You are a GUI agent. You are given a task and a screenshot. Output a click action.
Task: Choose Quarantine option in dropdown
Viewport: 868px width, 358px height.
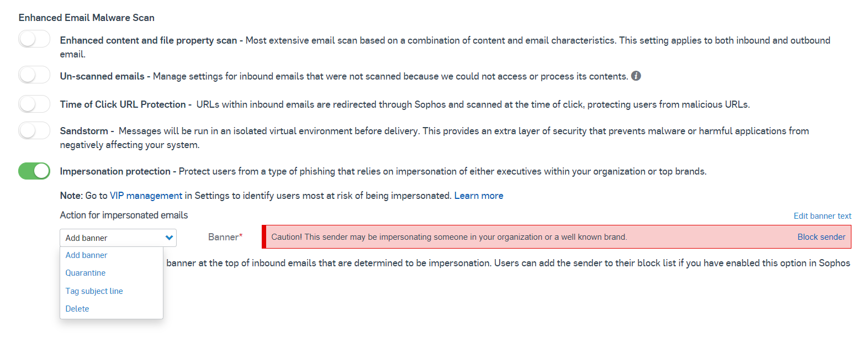(86, 273)
